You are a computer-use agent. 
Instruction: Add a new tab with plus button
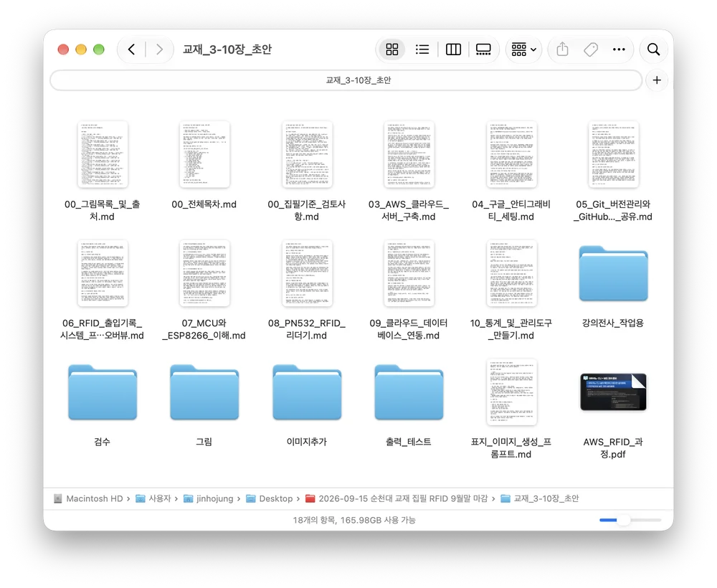pyautogui.click(x=657, y=80)
